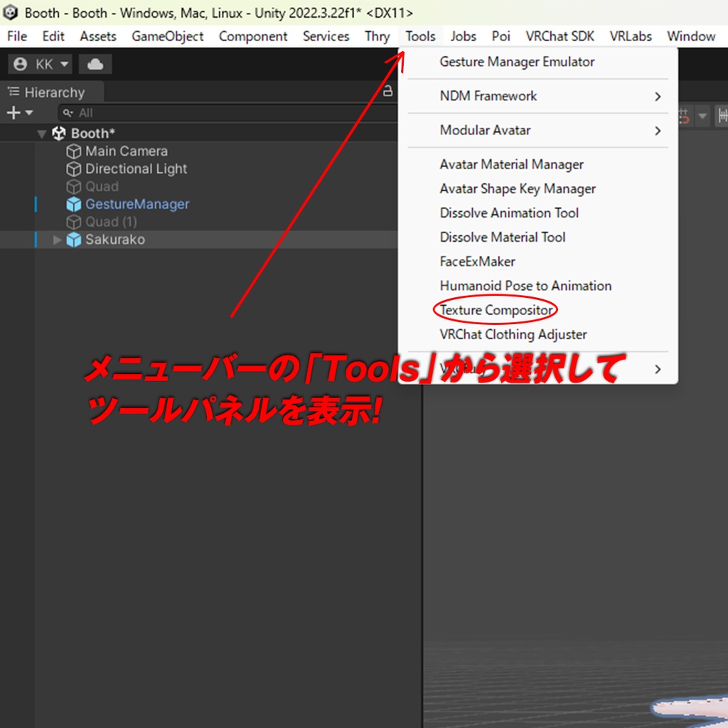Expand the Sakurako object in the Hierarchy

pos(57,240)
